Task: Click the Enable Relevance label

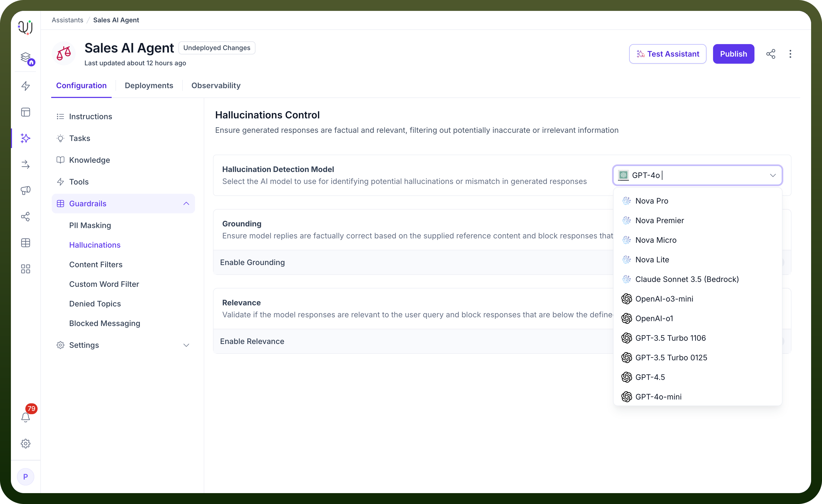Action: (x=252, y=342)
